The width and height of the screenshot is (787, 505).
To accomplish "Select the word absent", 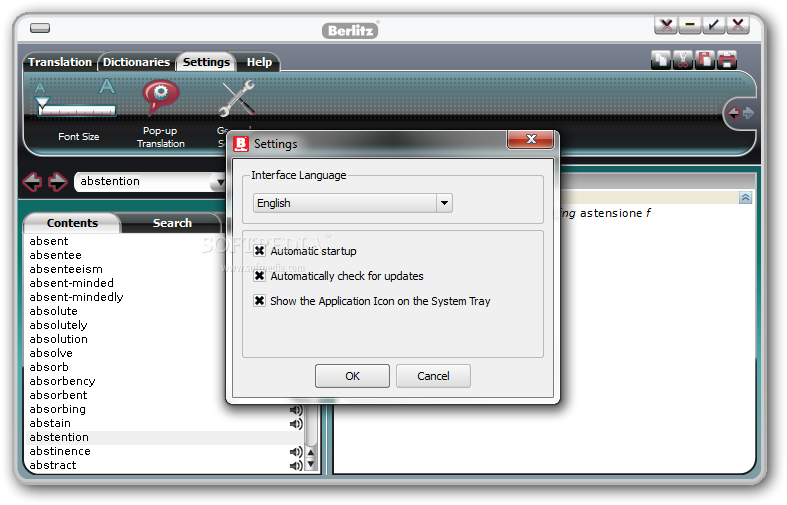I will (x=49, y=241).
